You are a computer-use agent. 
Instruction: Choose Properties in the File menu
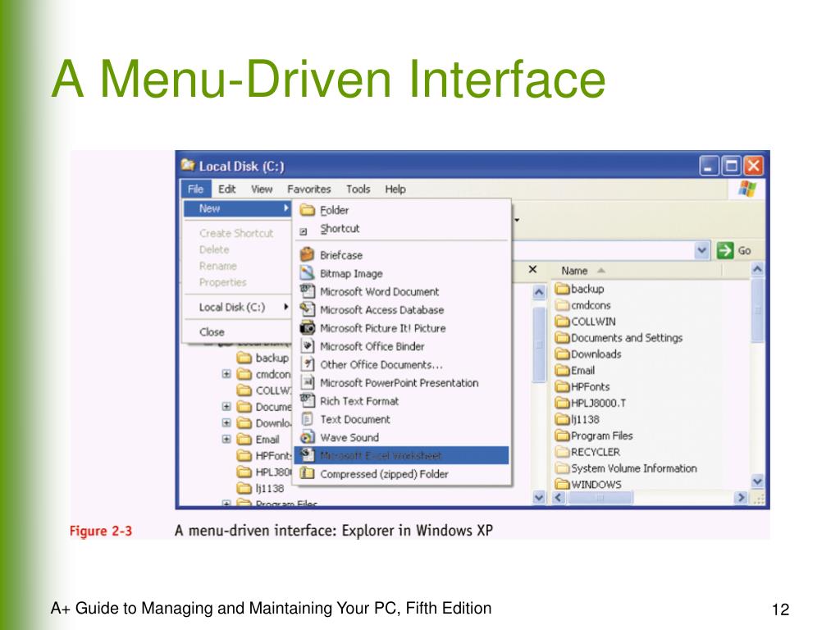(223, 282)
